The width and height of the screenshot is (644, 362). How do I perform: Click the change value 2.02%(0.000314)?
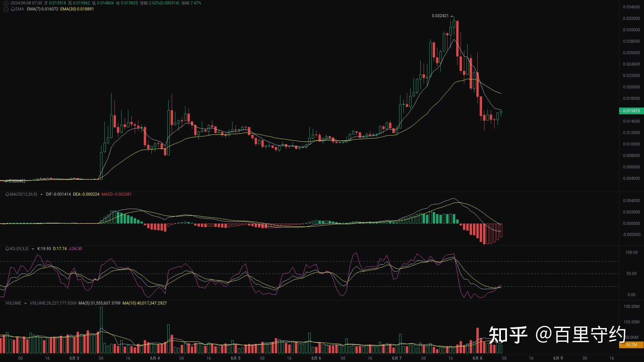tap(164, 3)
